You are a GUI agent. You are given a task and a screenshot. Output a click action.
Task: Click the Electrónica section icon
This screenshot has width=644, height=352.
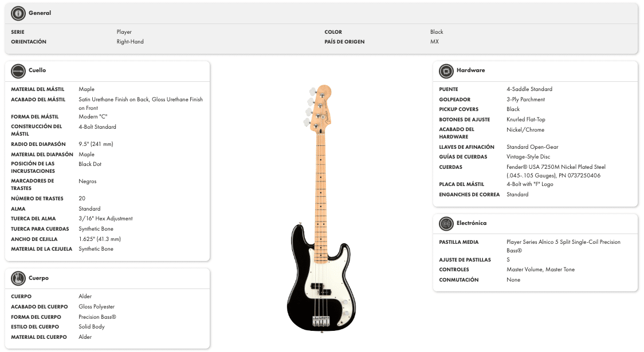[x=446, y=224]
